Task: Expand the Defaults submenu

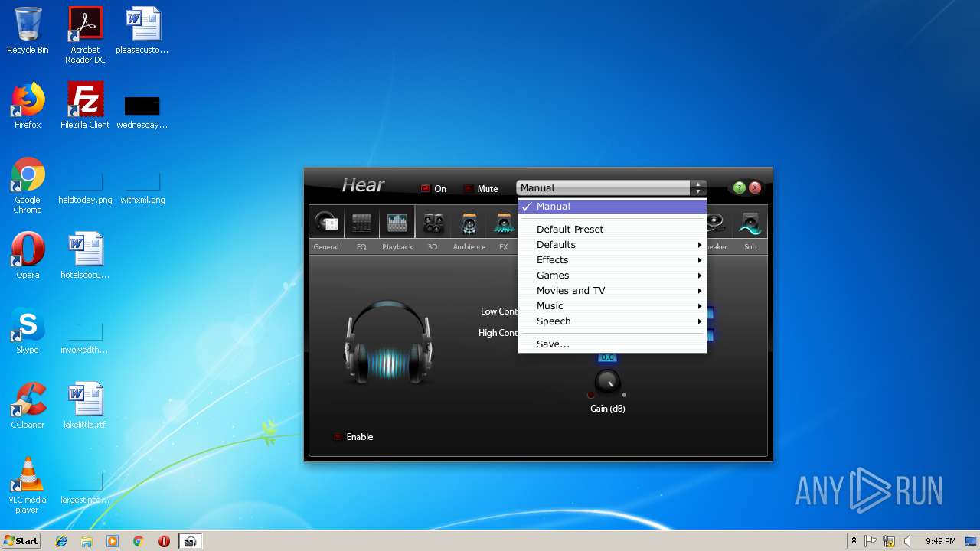Action: click(612, 245)
